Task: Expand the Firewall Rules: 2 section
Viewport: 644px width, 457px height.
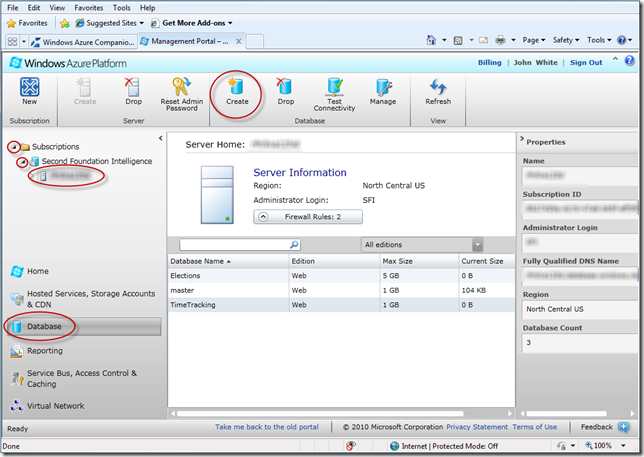Action: pos(308,217)
